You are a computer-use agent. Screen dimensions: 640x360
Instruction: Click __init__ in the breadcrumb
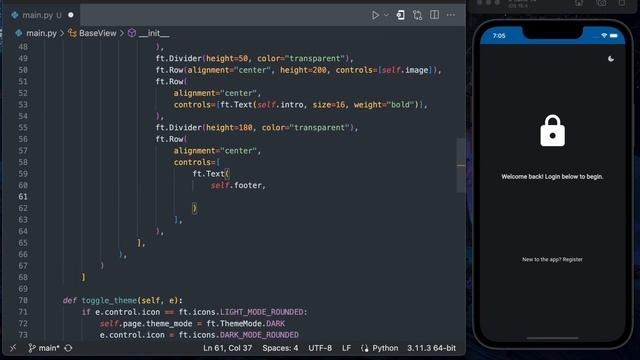click(154, 33)
